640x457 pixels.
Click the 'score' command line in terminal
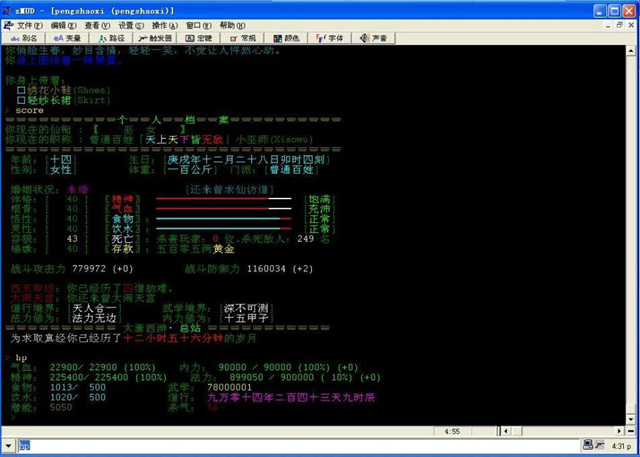[x=29, y=111]
